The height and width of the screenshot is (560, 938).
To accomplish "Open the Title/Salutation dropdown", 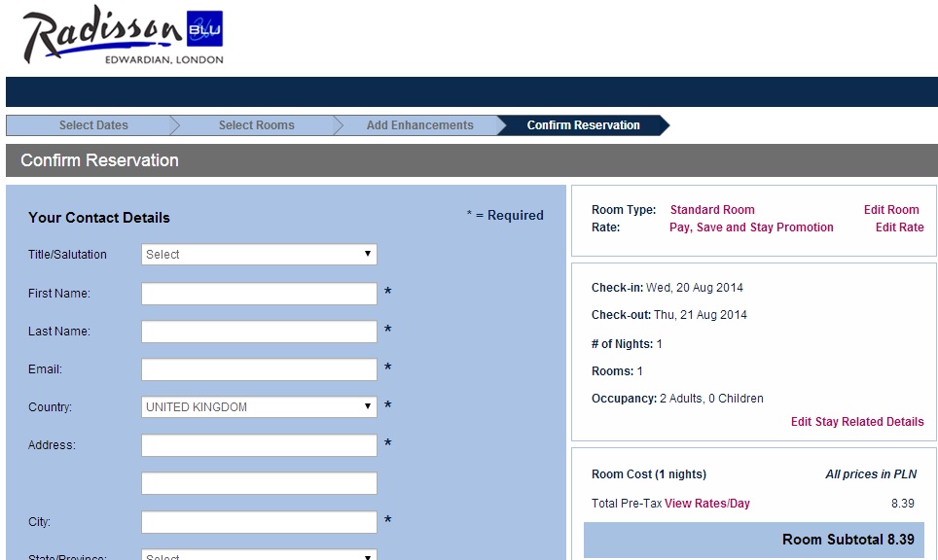I will [259, 254].
